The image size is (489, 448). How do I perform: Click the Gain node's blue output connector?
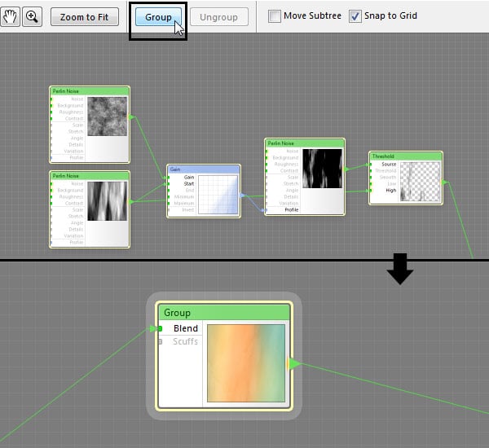(242, 195)
